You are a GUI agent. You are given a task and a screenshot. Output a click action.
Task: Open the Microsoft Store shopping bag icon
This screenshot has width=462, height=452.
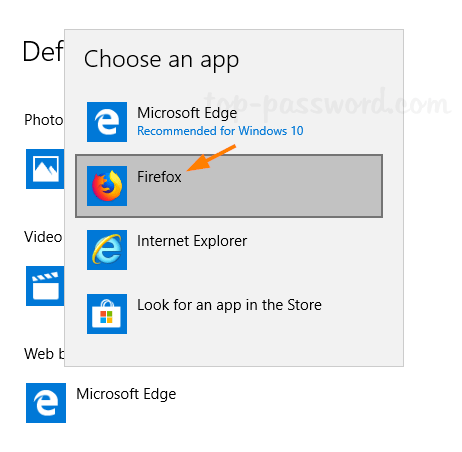tap(107, 314)
